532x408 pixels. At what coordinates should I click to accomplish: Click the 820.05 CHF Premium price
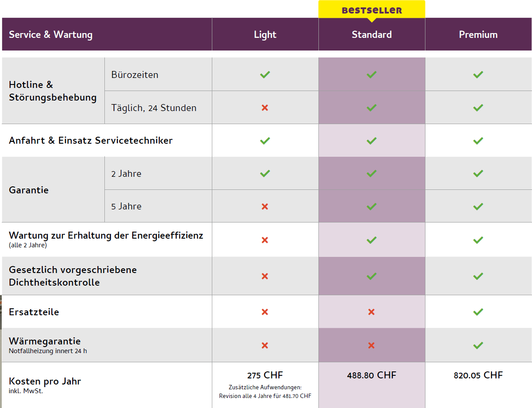pos(478,375)
